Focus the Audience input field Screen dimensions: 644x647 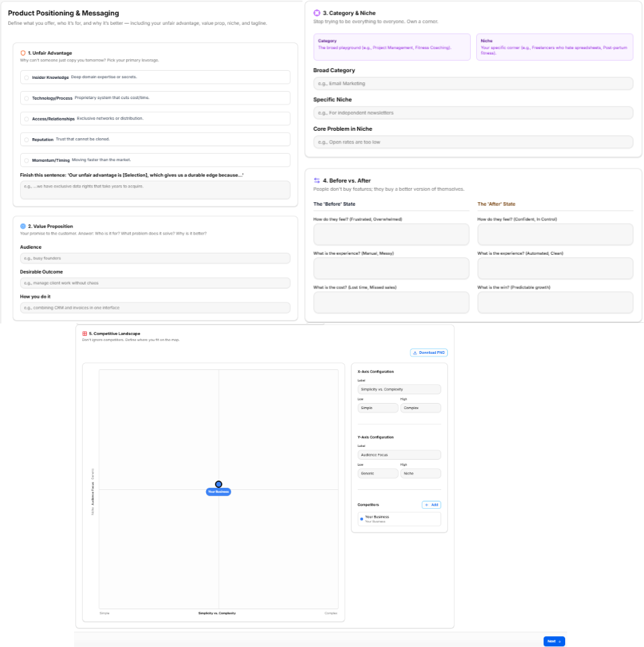[155, 258]
